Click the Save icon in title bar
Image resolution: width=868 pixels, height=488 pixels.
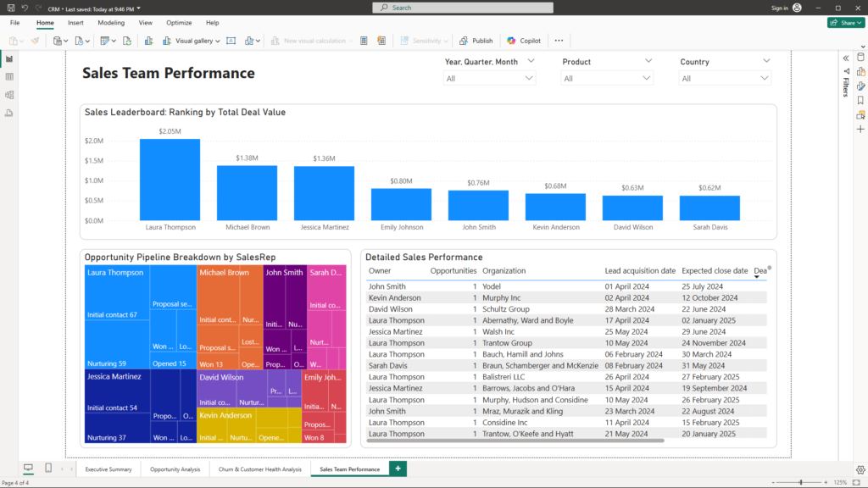9,8
